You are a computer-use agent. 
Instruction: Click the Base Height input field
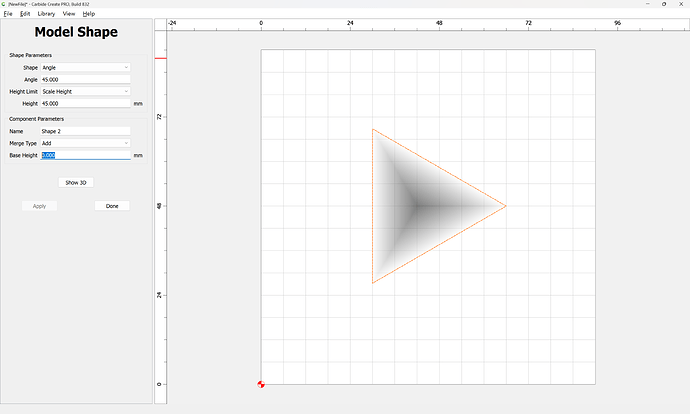point(85,155)
